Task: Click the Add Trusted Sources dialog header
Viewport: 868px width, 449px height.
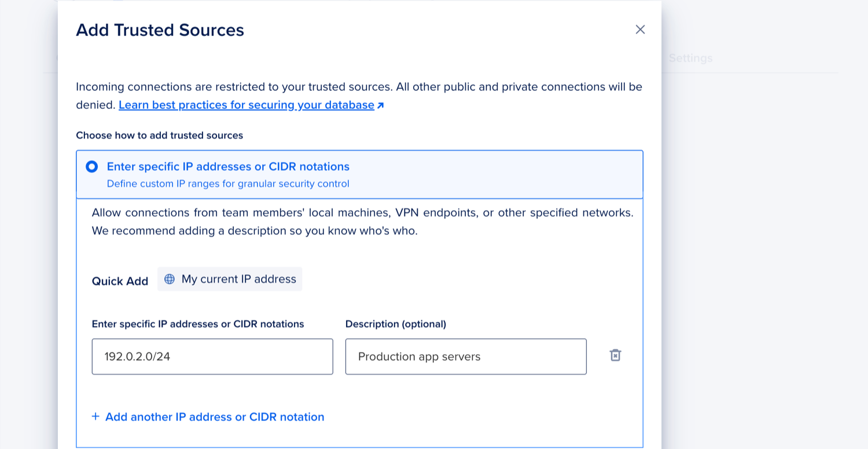Action: coord(160,30)
